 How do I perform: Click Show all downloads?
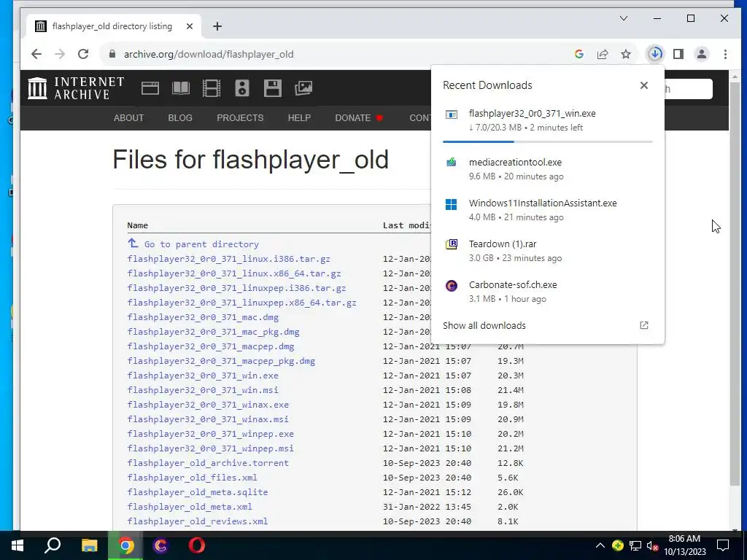coord(484,325)
